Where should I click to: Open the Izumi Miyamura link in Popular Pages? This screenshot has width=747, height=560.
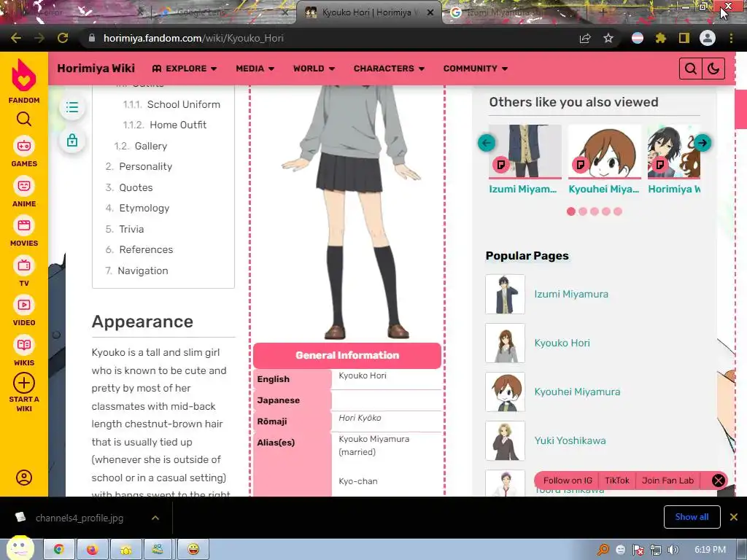(570, 294)
